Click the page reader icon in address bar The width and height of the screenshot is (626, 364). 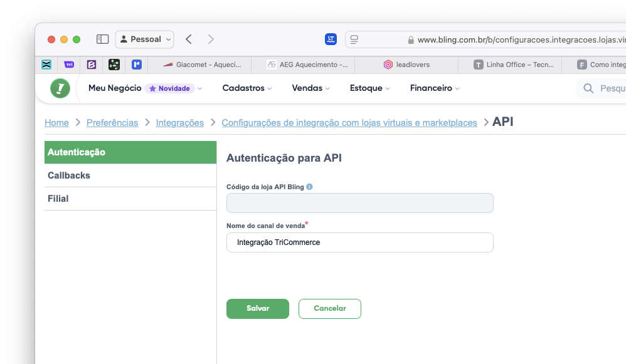[354, 39]
